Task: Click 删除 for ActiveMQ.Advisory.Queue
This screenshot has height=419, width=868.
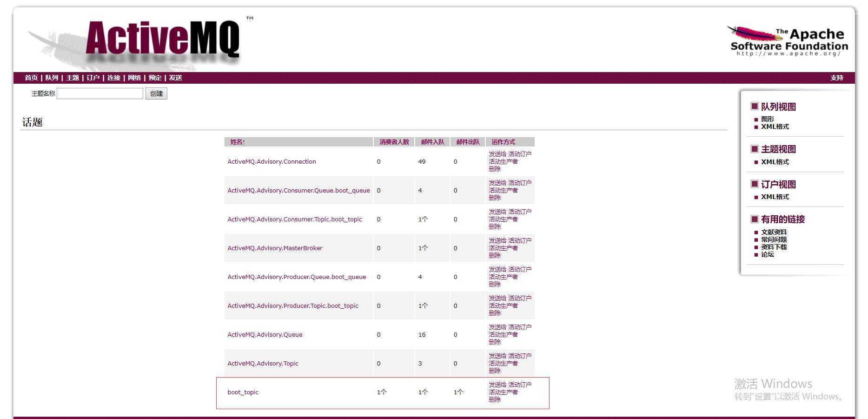Action: pos(495,342)
